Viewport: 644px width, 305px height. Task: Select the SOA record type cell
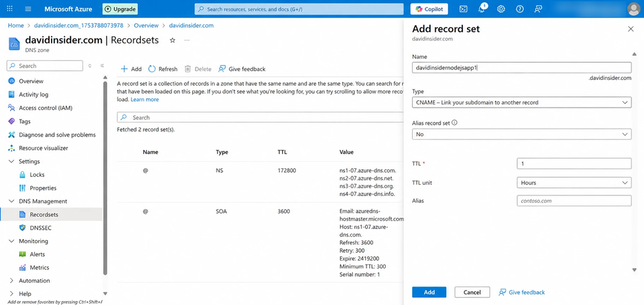[x=221, y=211]
